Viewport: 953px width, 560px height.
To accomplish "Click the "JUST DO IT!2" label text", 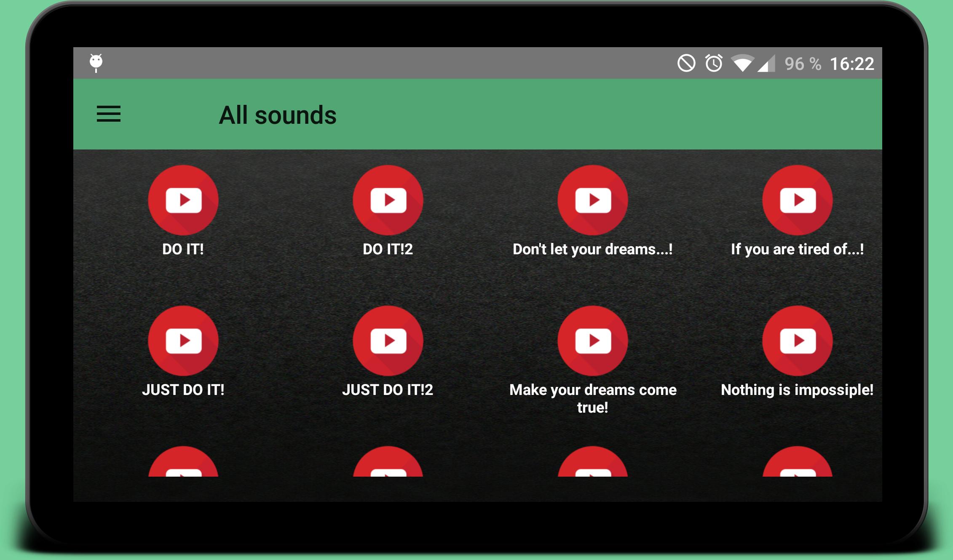I will (388, 390).
